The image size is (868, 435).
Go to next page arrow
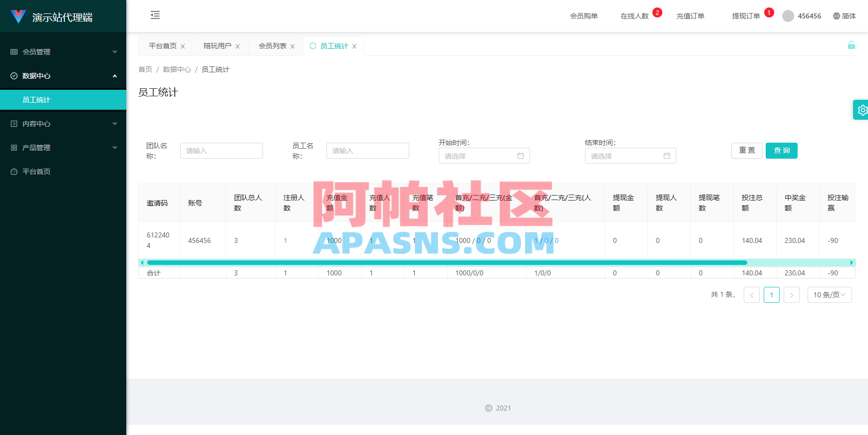792,295
